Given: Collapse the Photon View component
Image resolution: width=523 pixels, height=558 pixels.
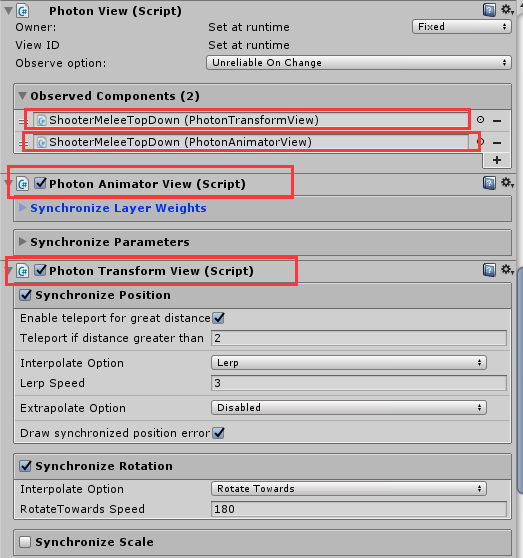Looking at the screenshot, I should point(8,11).
